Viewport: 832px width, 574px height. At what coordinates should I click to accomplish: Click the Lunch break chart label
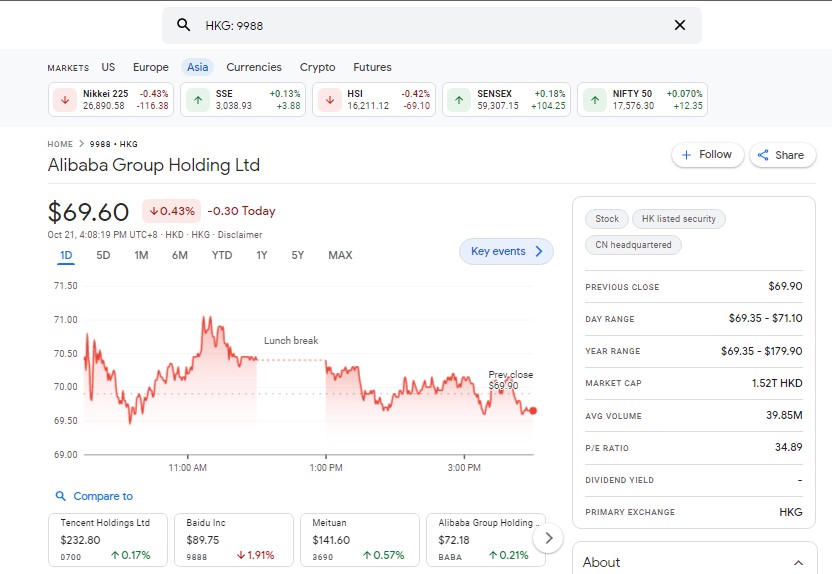tap(291, 341)
